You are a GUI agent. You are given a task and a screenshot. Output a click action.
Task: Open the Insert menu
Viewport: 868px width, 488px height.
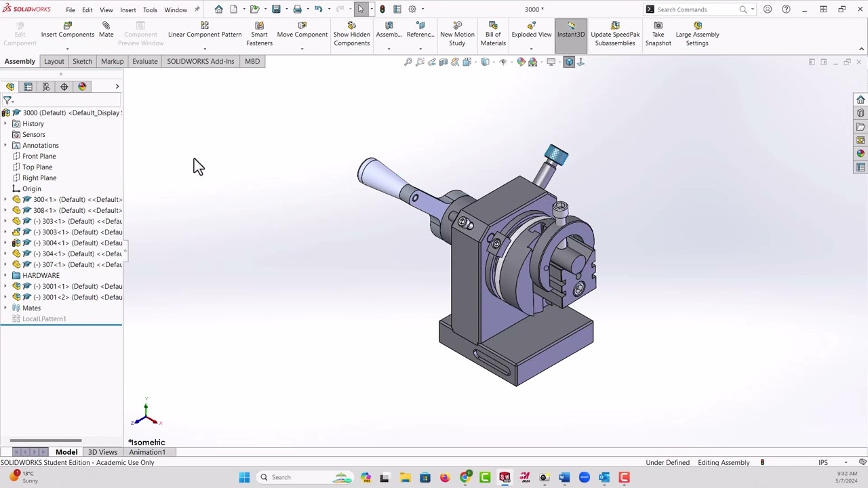(128, 10)
